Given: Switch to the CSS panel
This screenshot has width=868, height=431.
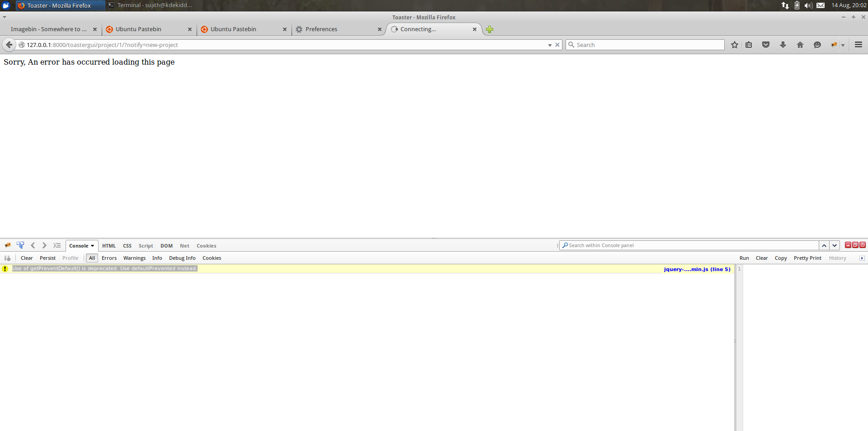Looking at the screenshot, I should pyautogui.click(x=127, y=246).
